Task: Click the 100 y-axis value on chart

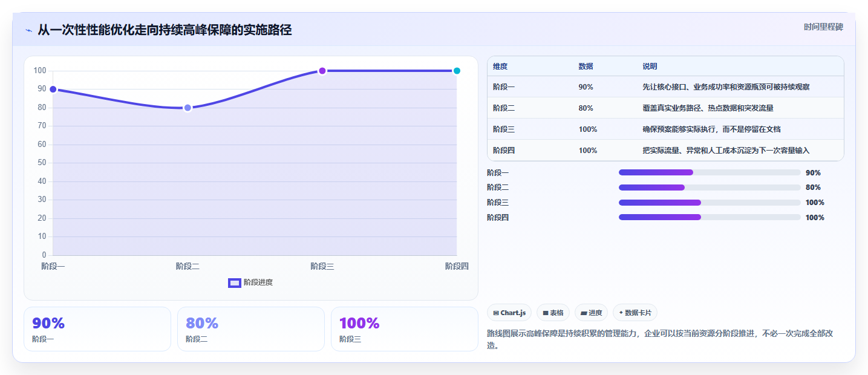Action: tap(40, 71)
